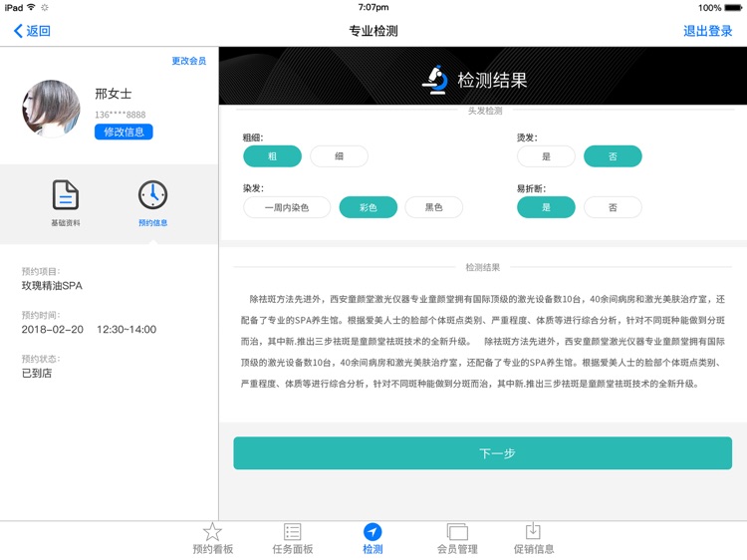Click the 7:07pm clock in status bar
Image resolution: width=747 pixels, height=560 pixels.
373,7
